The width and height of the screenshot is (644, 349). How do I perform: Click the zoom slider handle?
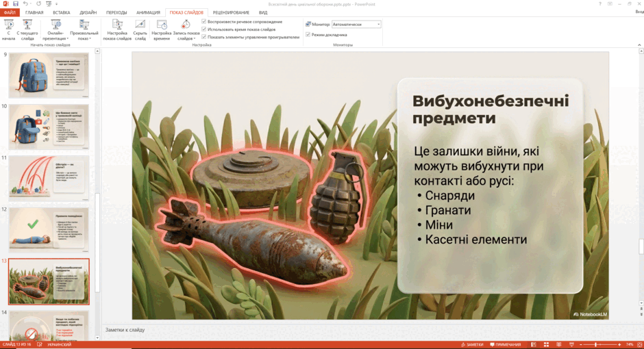click(x=595, y=345)
